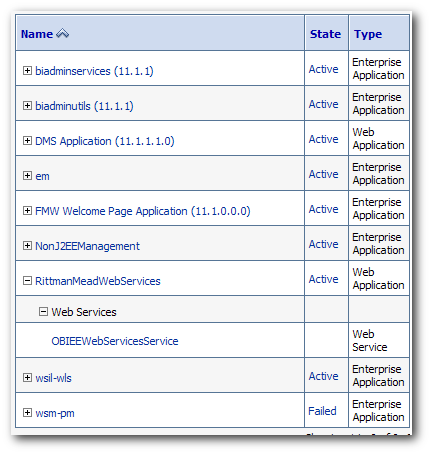
Task: Sort table by State column header
Action: pyautogui.click(x=325, y=34)
